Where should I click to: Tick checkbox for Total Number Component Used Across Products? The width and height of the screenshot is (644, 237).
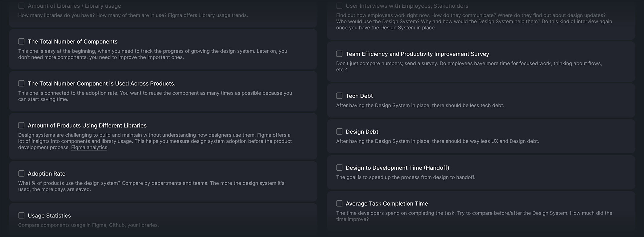tap(21, 83)
